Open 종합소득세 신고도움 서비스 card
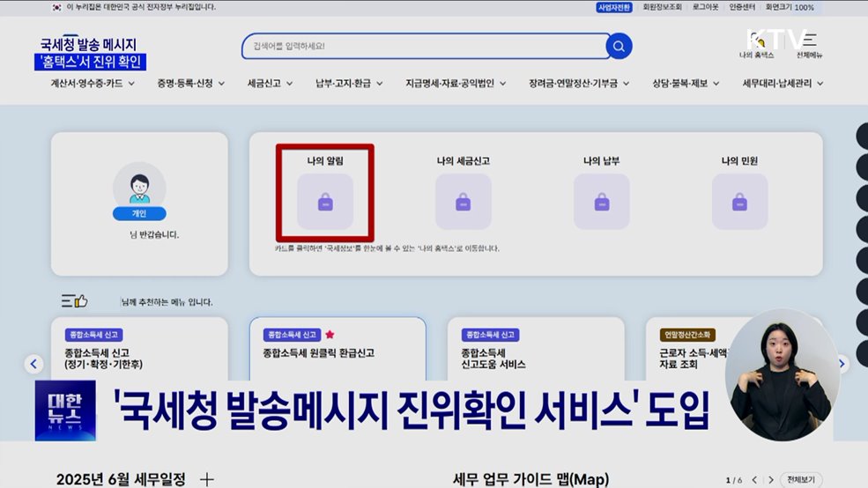 [536, 349]
